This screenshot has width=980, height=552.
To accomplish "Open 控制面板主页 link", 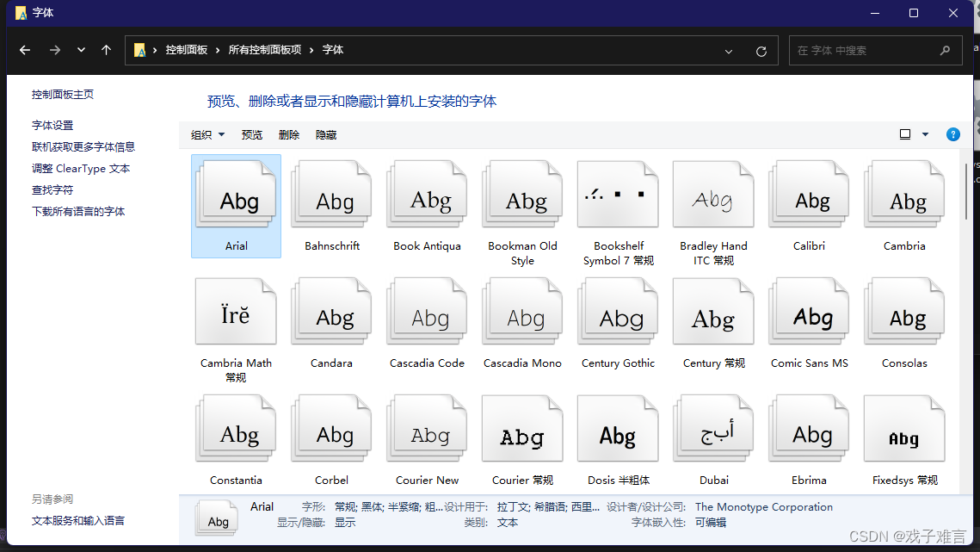I will [x=63, y=95].
